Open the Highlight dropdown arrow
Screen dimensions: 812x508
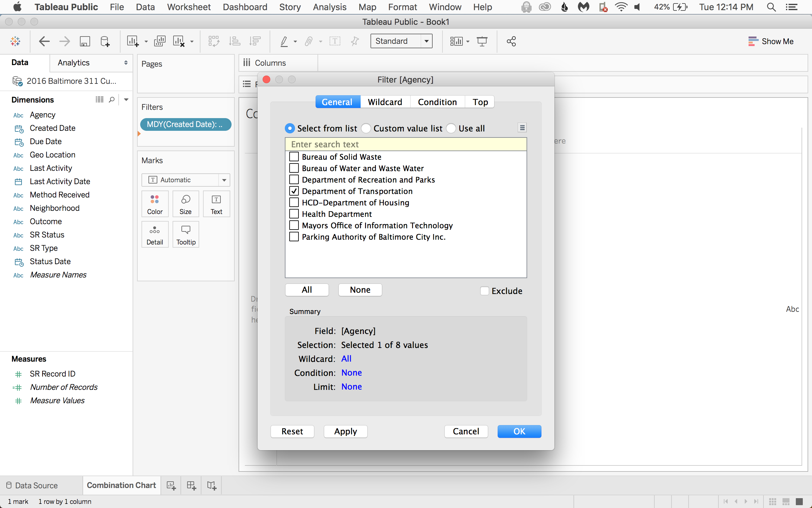[295, 42]
